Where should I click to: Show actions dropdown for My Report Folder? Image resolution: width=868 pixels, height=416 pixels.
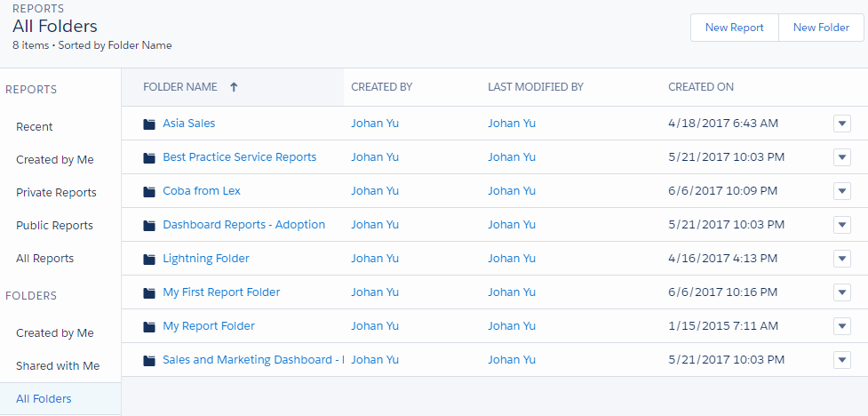pyautogui.click(x=842, y=326)
